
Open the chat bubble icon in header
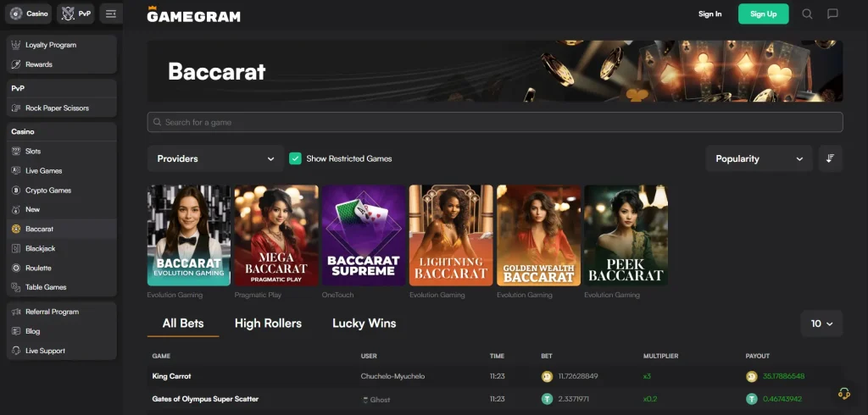click(832, 14)
